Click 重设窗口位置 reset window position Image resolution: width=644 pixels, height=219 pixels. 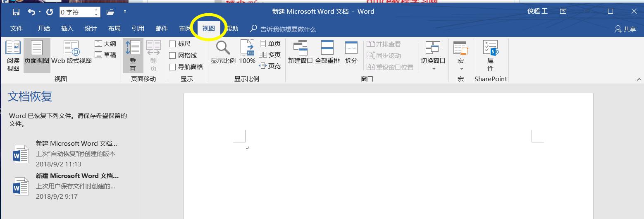click(390, 67)
